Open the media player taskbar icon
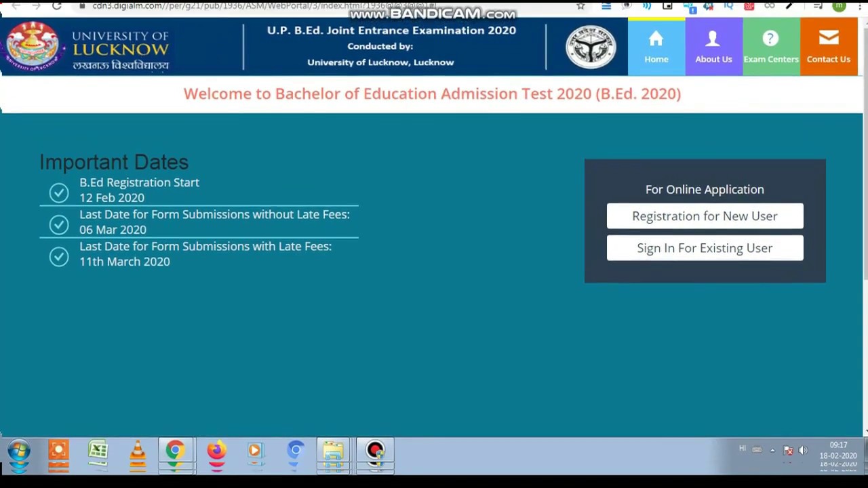 [x=255, y=451]
